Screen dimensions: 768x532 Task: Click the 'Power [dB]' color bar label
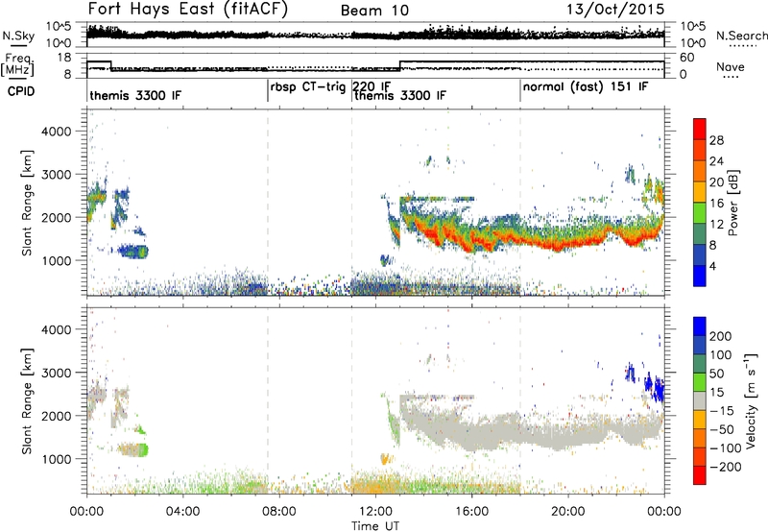coord(733,203)
